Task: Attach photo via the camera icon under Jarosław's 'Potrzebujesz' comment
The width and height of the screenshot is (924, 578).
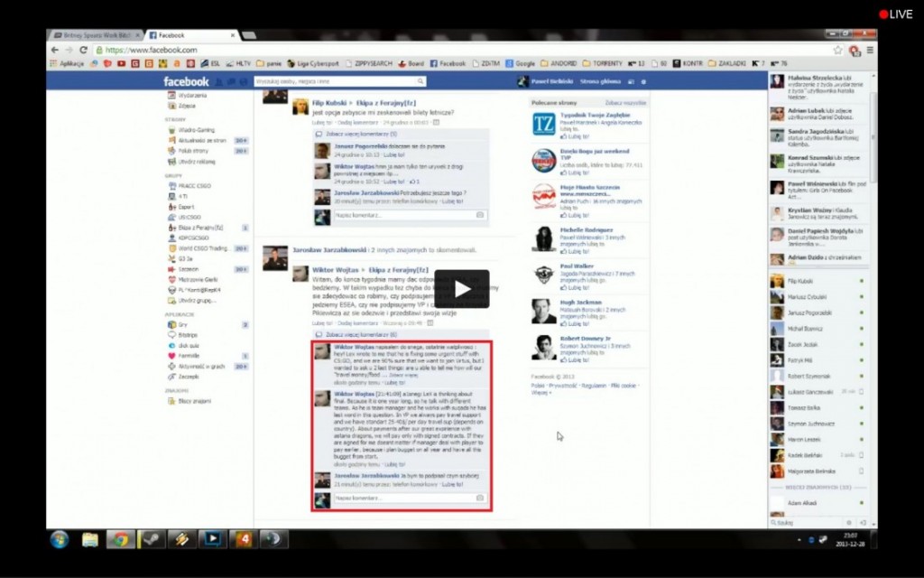Action: (x=480, y=215)
